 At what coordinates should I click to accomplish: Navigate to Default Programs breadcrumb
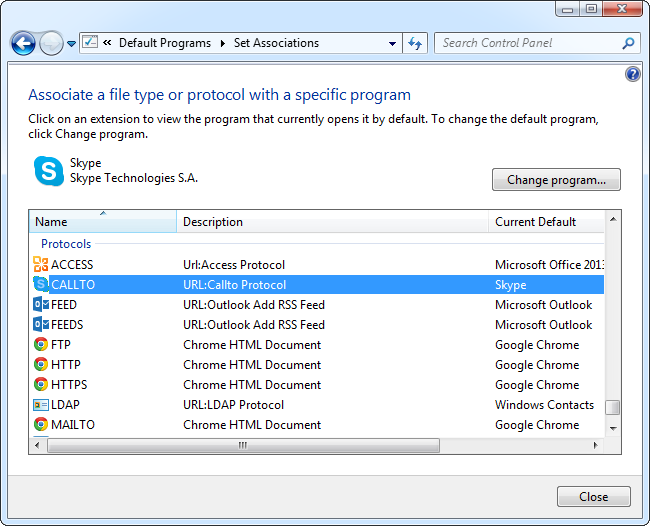pos(165,43)
